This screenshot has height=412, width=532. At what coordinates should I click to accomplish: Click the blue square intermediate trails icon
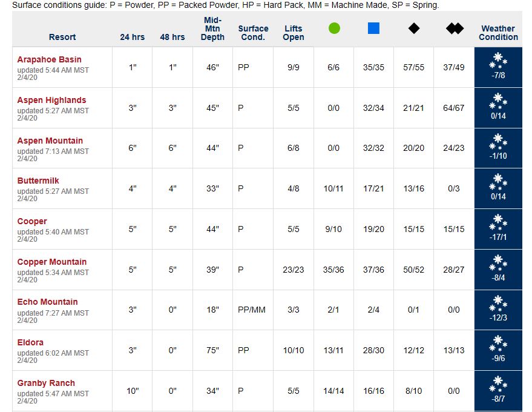click(x=373, y=28)
